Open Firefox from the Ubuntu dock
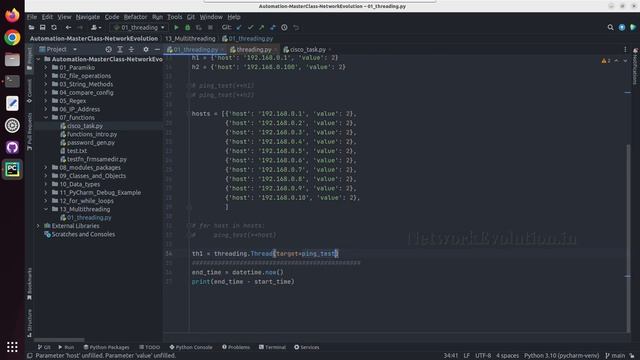Viewport: 640px width, 360px height. (12, 16)
